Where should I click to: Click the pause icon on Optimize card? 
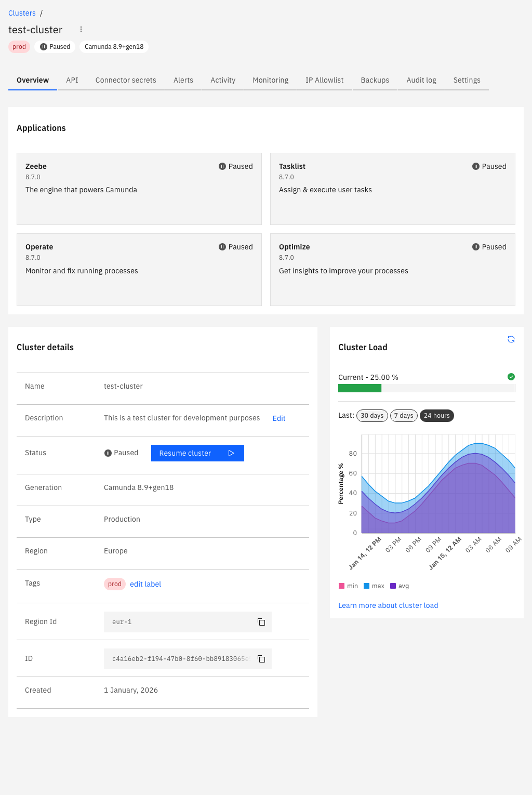click(476, 247)
